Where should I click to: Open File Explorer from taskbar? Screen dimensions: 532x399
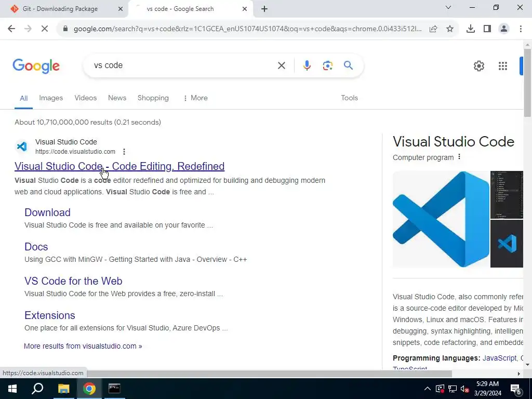pyautogui.click(x=63, y=389)
